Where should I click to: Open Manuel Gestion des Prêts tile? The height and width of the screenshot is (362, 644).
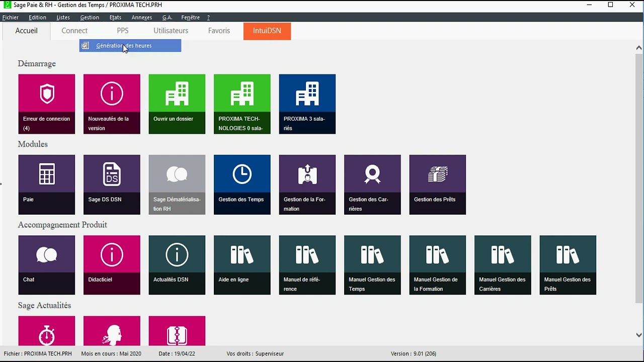coord(568,265)
